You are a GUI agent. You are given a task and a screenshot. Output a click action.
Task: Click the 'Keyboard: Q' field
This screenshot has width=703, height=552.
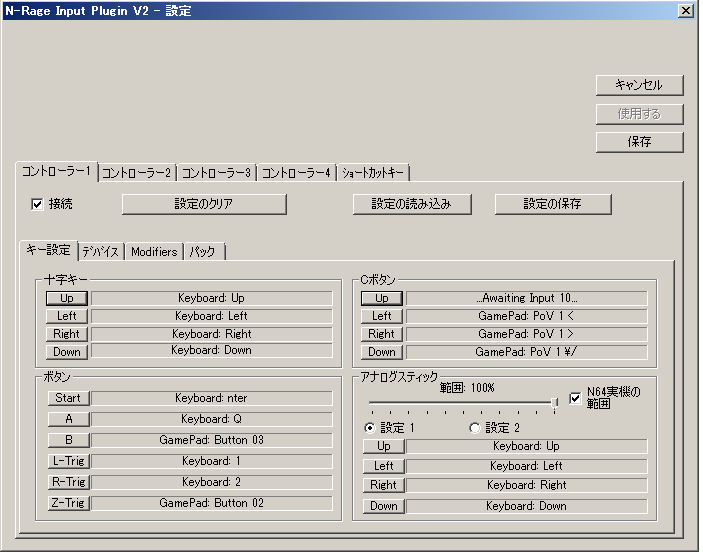pos(212,419)
